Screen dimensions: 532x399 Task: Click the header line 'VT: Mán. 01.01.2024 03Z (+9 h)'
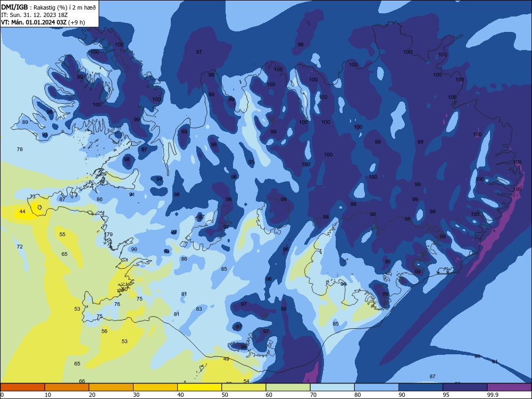[x=43, y=22]
